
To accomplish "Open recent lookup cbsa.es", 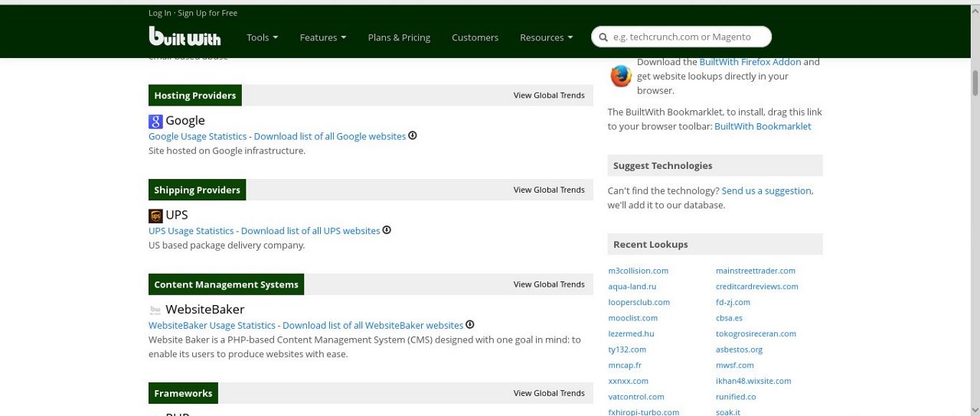I will [730, 318].
